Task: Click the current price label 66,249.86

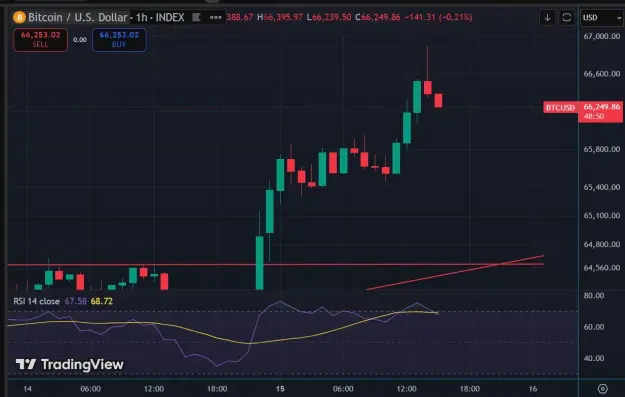Action: 602,107
